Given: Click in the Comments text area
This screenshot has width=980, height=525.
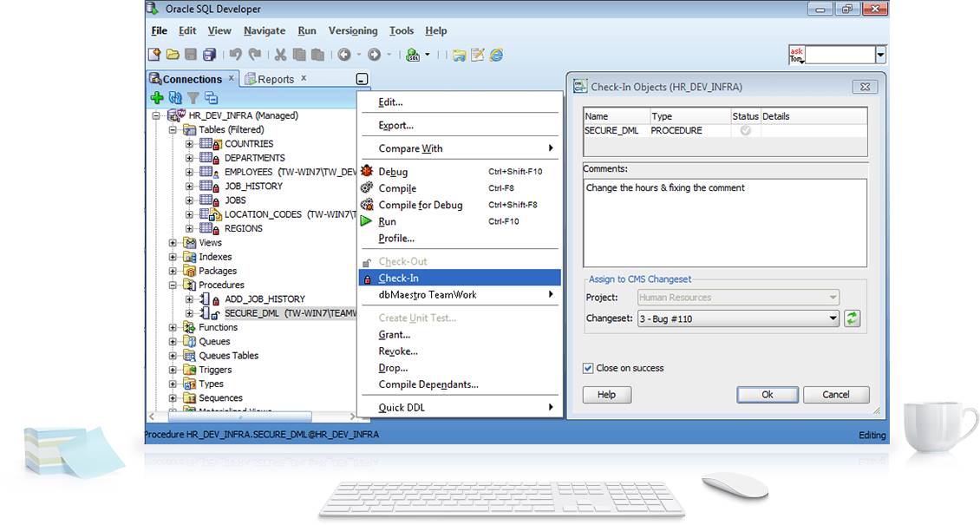Looking at the screenshot, I should click(725, 222).
